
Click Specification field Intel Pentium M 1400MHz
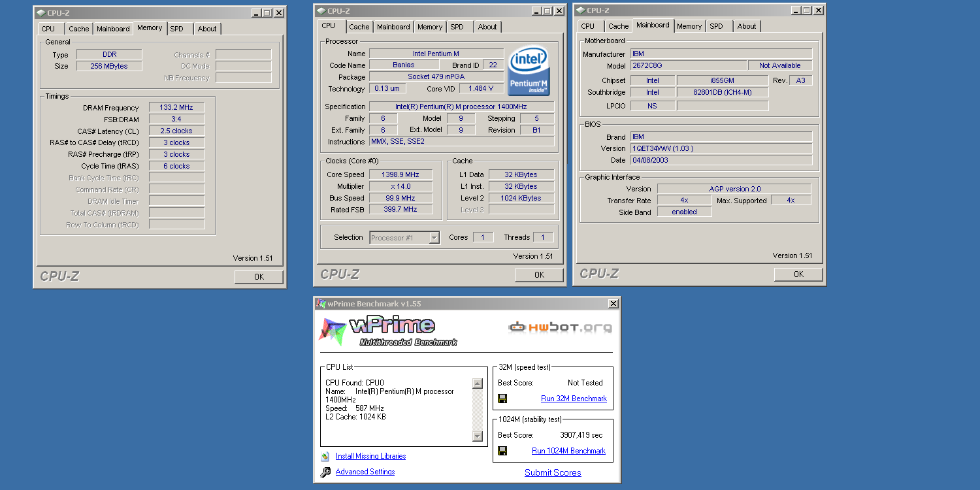[x=462, y=106]
